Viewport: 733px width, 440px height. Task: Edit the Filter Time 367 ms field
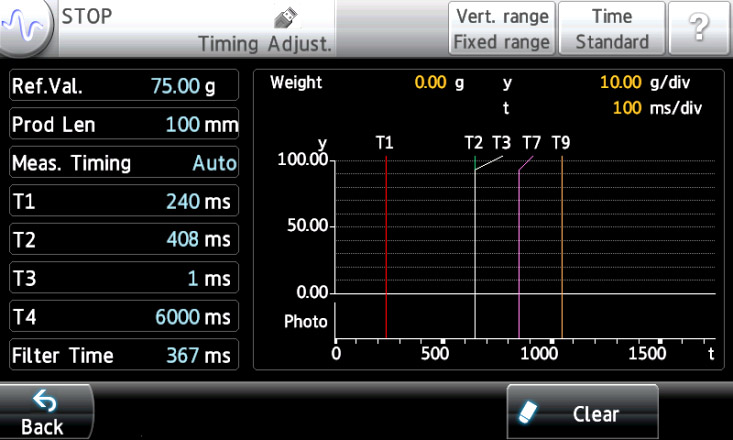click(x=124, y=355)
